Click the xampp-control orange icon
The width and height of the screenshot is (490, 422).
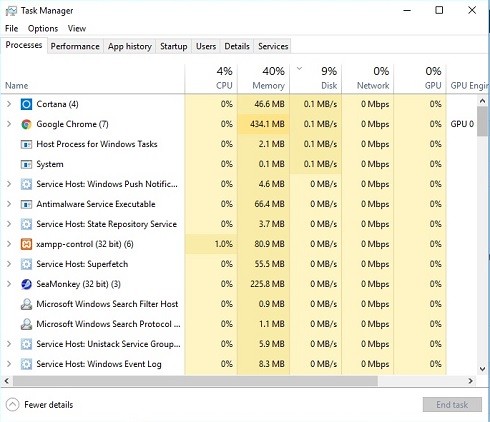pos(26,244)
